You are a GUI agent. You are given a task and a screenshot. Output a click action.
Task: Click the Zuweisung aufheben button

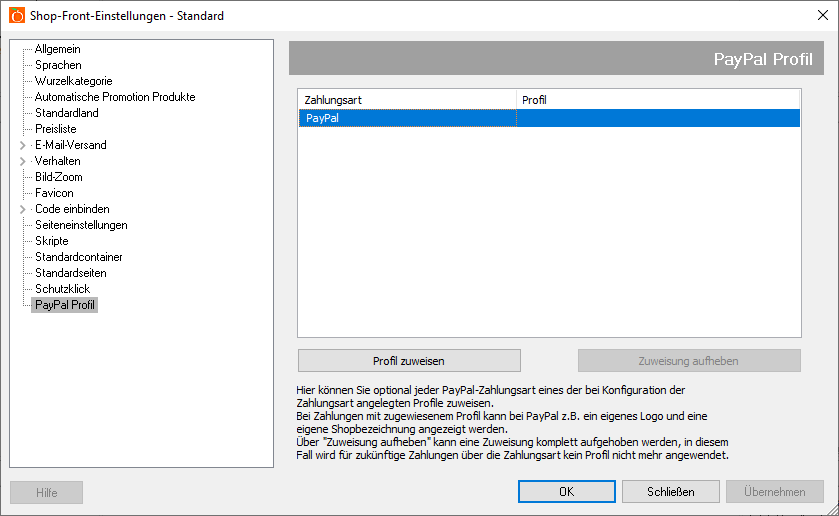tap(689, 361)
